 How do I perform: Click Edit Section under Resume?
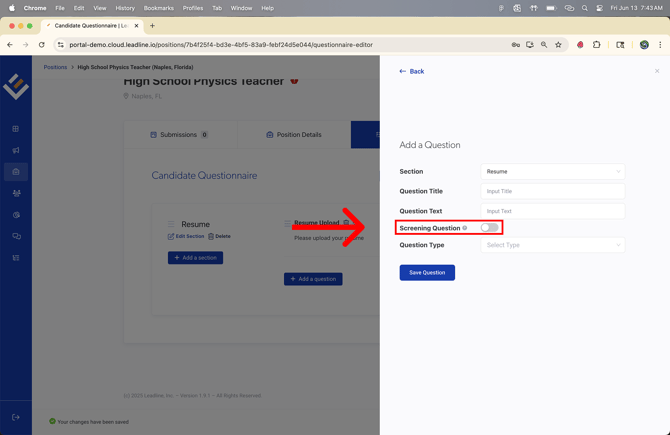click(x=186, y=236)
